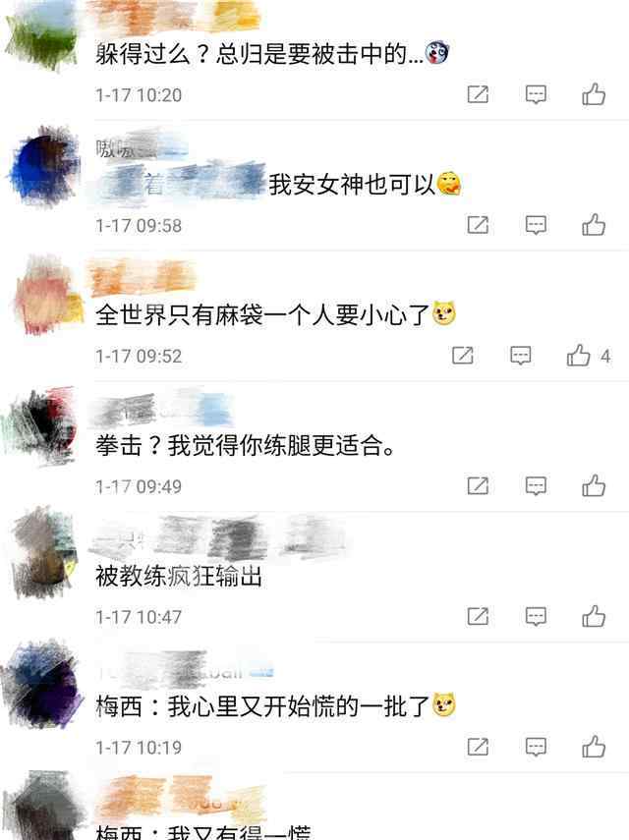629x840 pixels.
Task: Repost the 1-17 10:20 comment
Action: coord(478,94)
